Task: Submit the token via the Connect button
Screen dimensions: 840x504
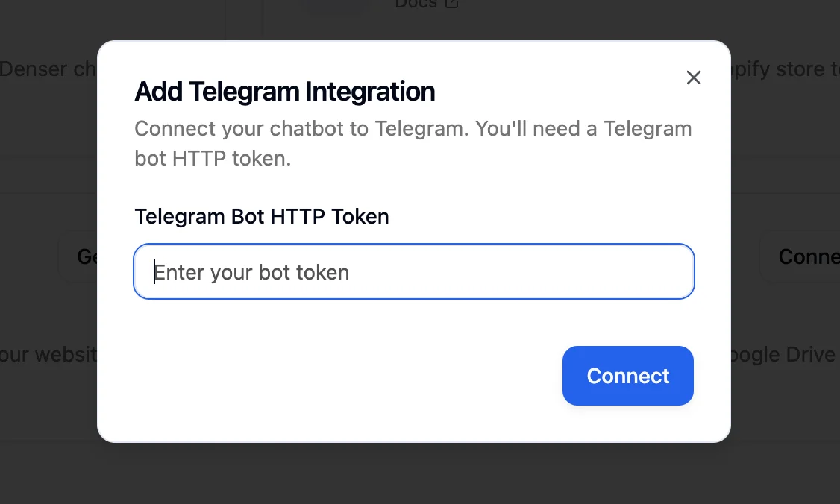Action: point(627,376)
